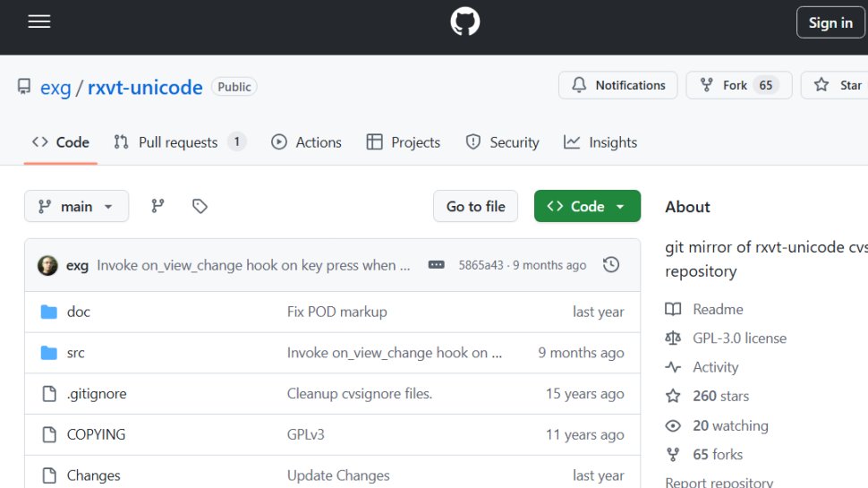
Task: Open the COPYING file
Action: click(x=96, y=435)
